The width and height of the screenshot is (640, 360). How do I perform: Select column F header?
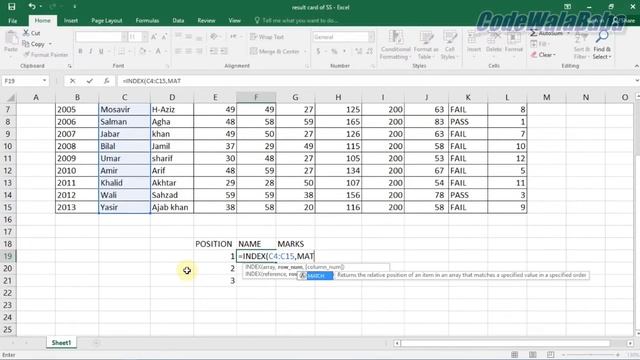coord(256,97)
